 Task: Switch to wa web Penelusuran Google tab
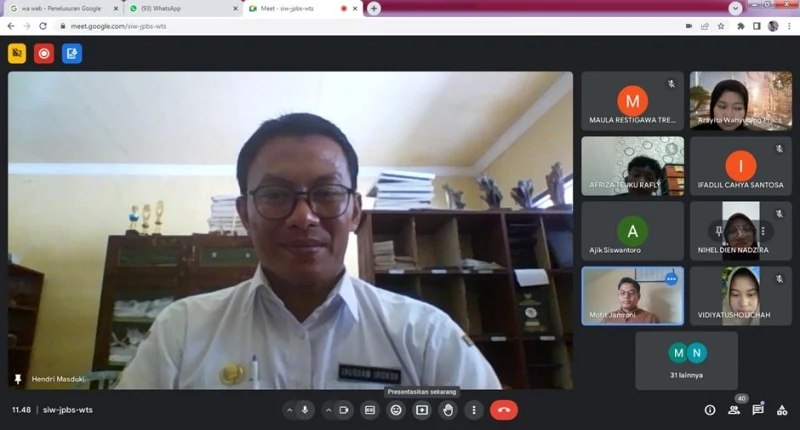[61, 9]
